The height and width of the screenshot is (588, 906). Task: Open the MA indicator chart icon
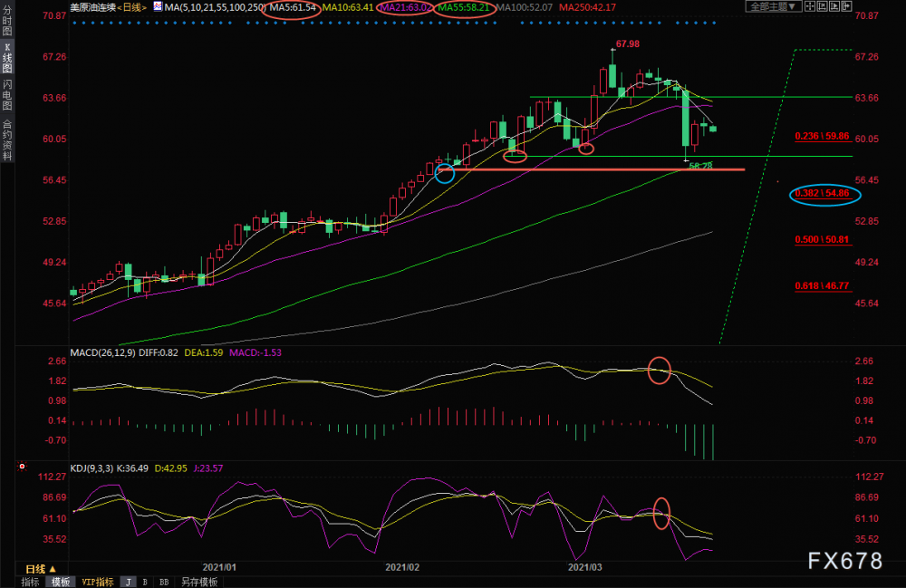pos(158,7)
